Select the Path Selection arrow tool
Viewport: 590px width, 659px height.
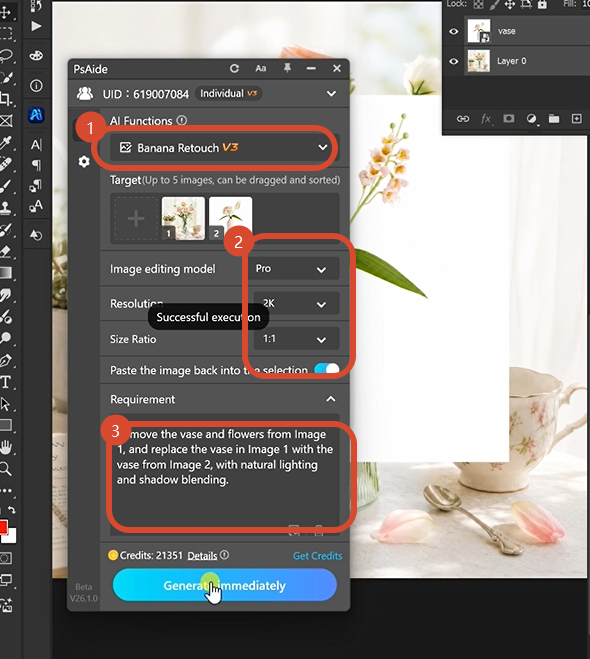coord(6,404)
